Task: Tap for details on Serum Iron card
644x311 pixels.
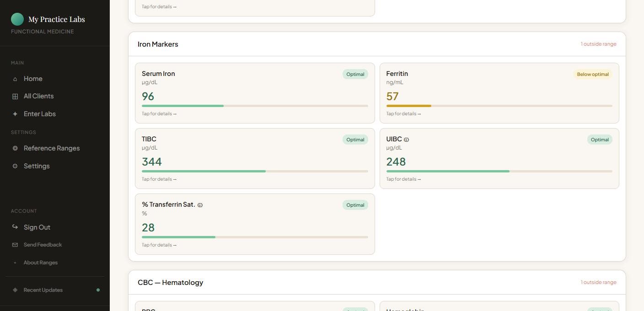Action: (x=159, y=114)
